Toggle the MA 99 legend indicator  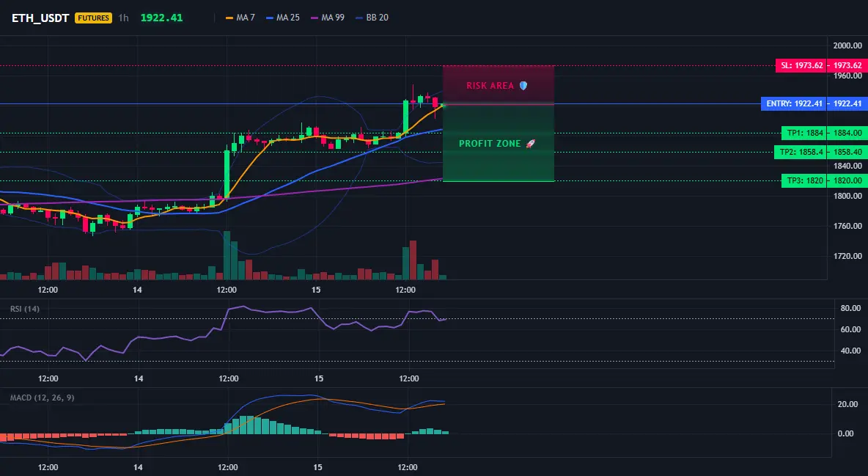tap(328, 18)
